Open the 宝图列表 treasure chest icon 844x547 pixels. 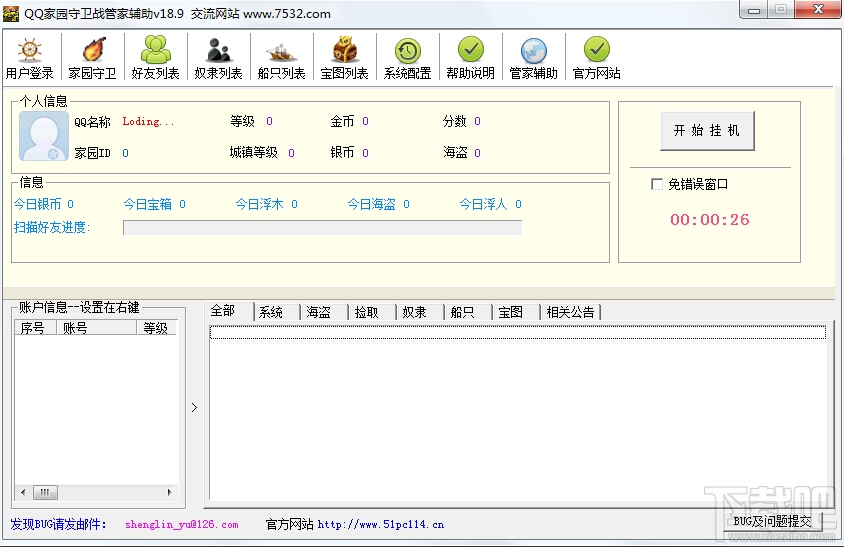pos(344,50)
